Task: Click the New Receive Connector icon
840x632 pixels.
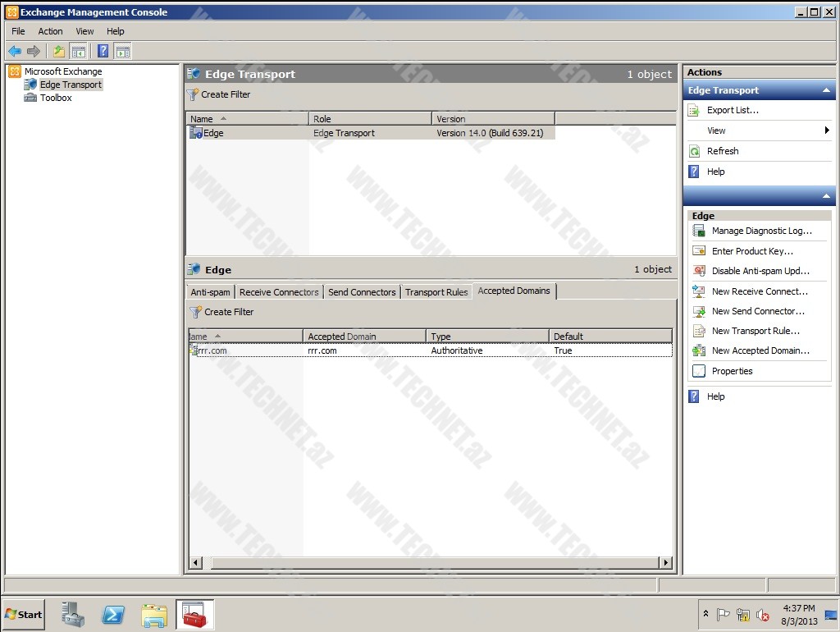Action: (699, 291)
